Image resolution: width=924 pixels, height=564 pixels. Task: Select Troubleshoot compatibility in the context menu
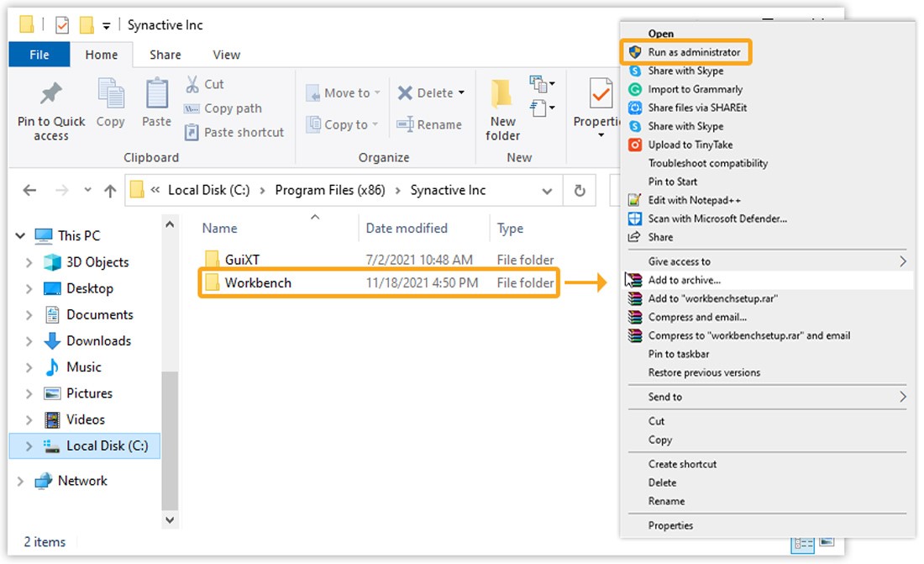[708, 163]
